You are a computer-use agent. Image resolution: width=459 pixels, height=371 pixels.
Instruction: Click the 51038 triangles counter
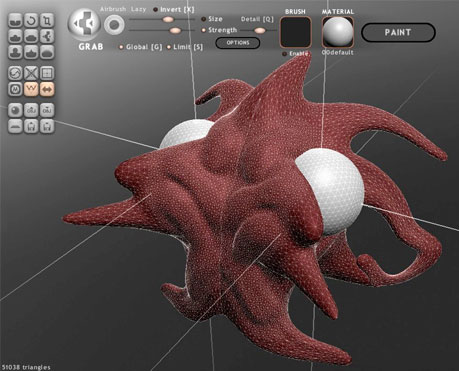click(x=25, y=367)
